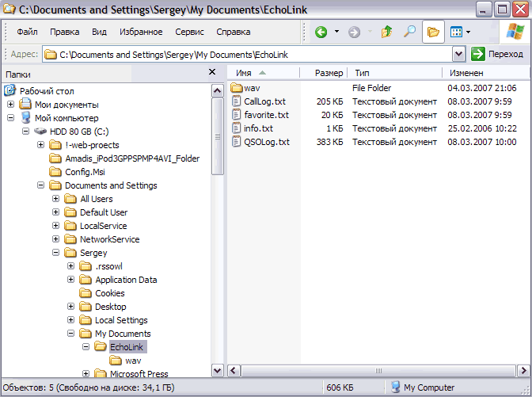532x397 pixels.
Task: Select the HDD 80 GB drive icon
Action: pyautogui.click(x=40, y=131)
